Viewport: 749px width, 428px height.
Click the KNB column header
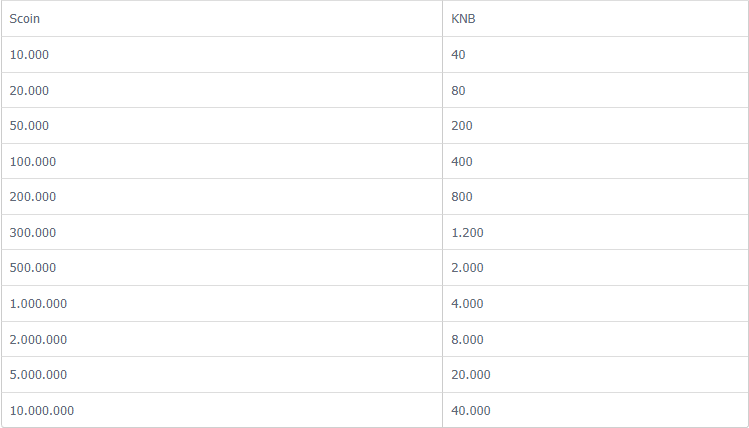(x=595, y=19)
